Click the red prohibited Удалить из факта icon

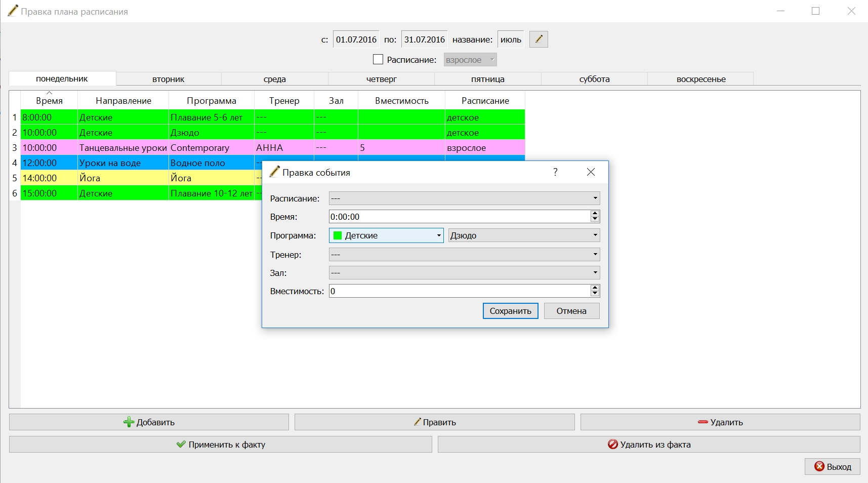pyautogui.click(x=612, y=444)
